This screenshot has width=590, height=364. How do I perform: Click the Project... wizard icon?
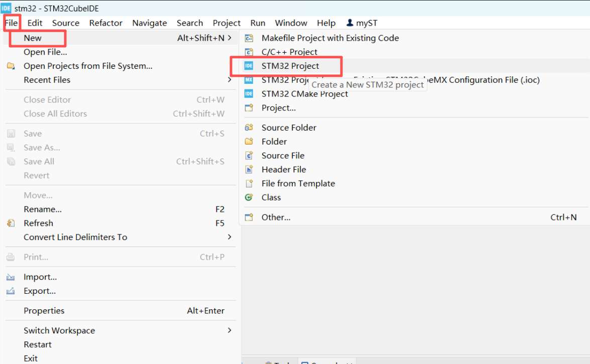pos(249,107)
